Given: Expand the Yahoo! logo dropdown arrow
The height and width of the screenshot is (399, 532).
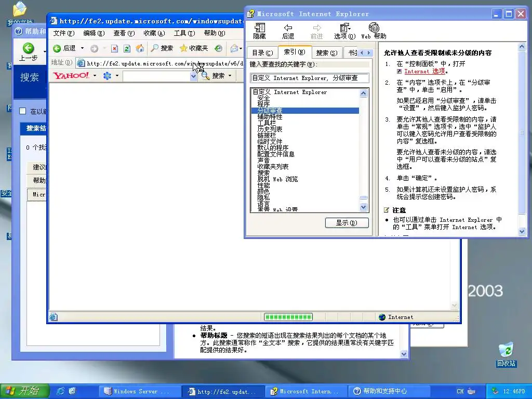Looking at the screenshot, I should pyautogui.click(x=95, y=76).
